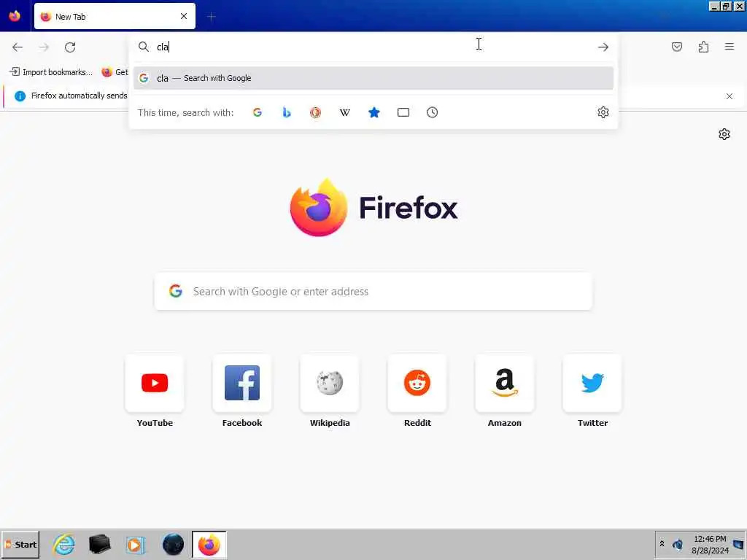Search this time with Google icon

pyautogui.click(x=258, y=112)
